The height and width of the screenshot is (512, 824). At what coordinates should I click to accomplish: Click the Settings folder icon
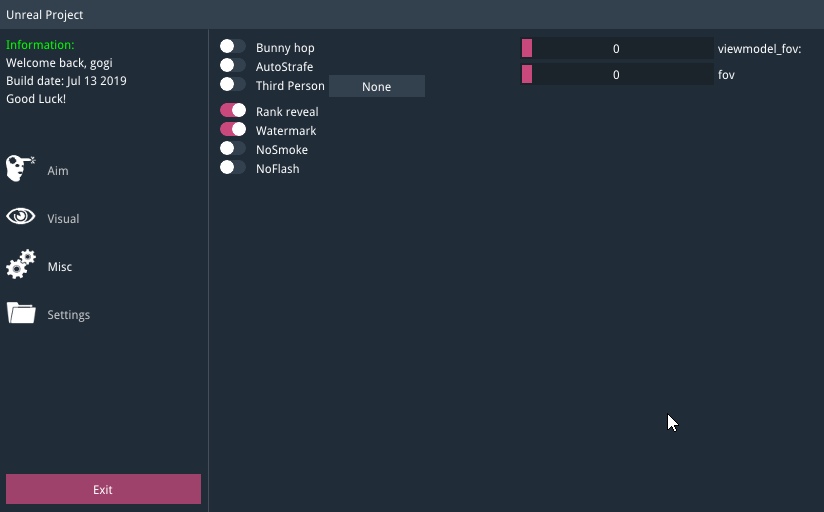[21, 313]
